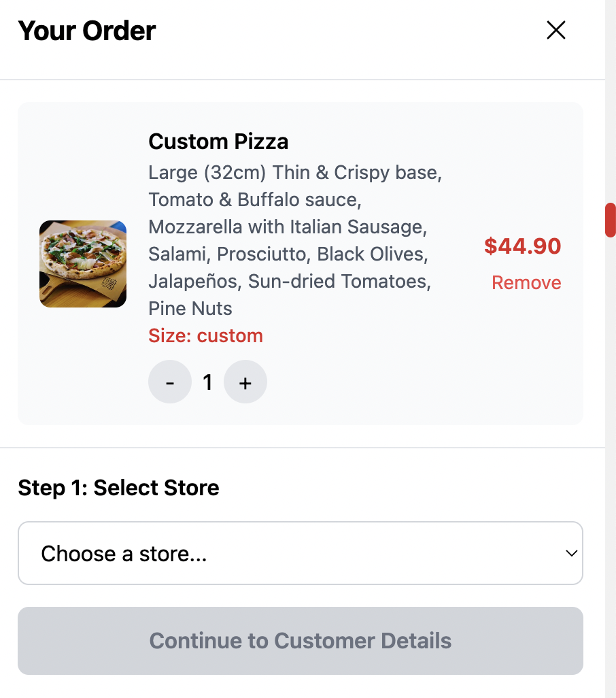Click the Your Order heading
The height and width of the screenshot is (698, 616).
tap(87, 31)
